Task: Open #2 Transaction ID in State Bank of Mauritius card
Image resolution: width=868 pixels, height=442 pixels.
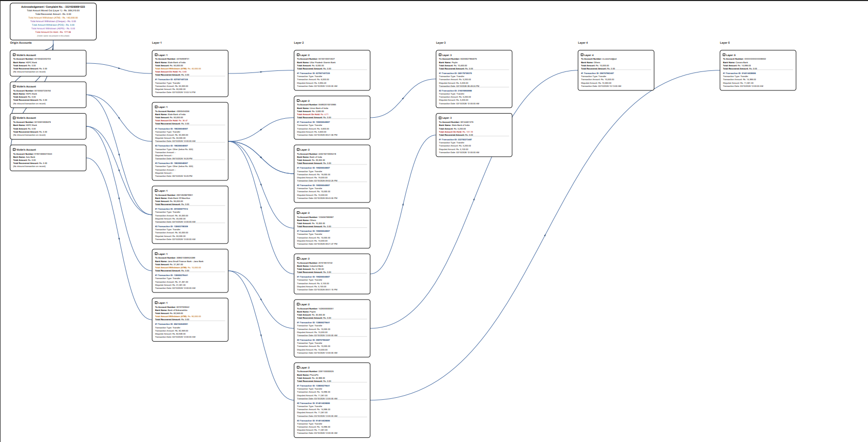Action: click(172, 226)
